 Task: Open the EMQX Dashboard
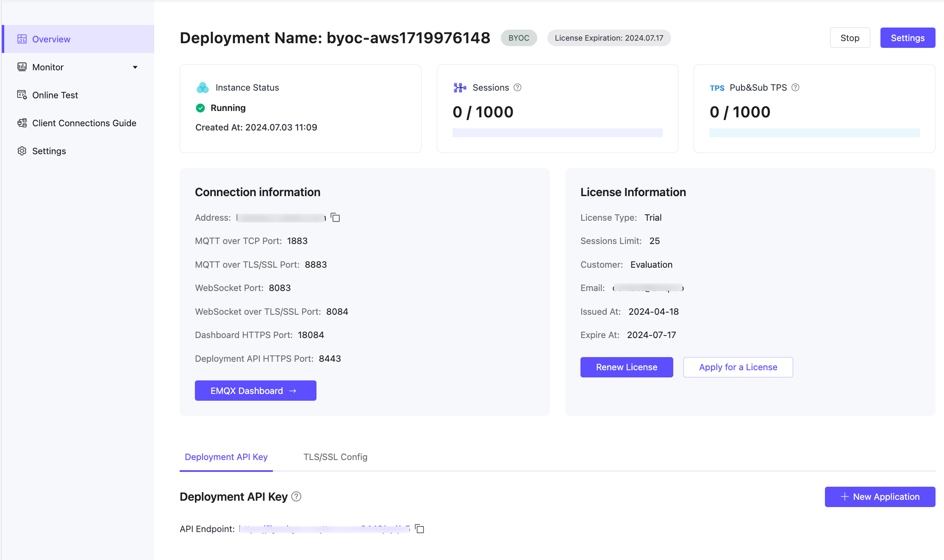255,391
